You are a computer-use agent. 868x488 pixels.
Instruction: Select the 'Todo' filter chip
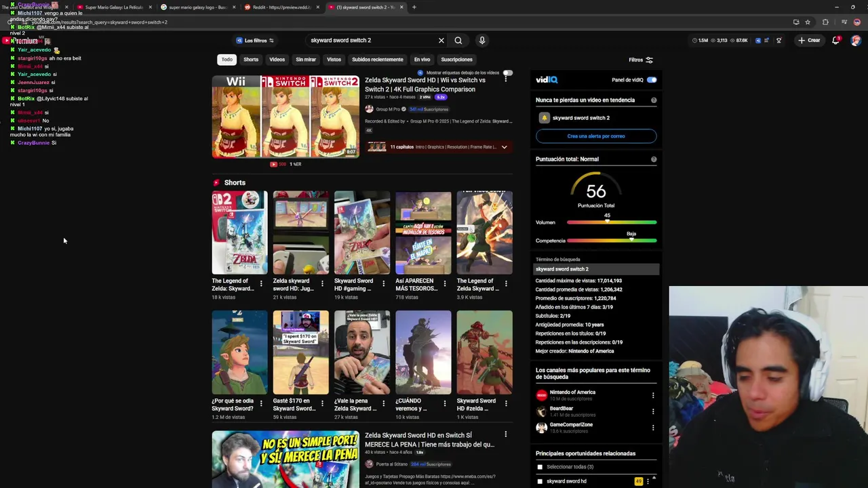point(227,60)
